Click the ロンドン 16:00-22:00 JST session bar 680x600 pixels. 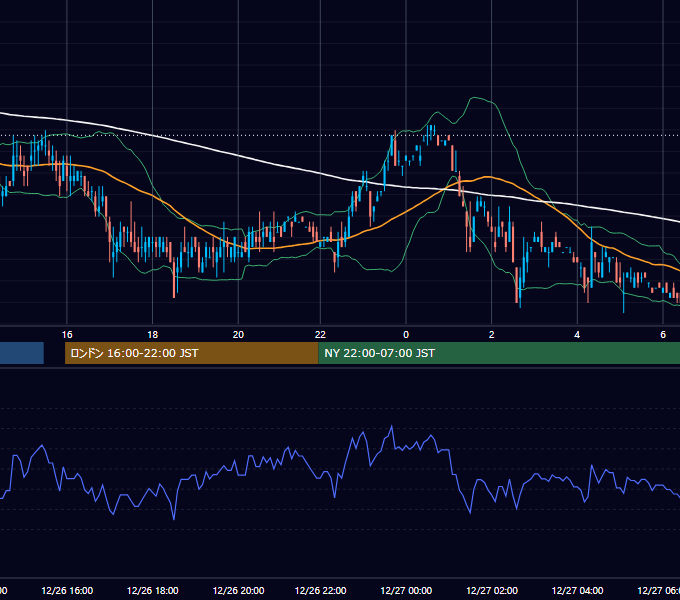[191, 353]
